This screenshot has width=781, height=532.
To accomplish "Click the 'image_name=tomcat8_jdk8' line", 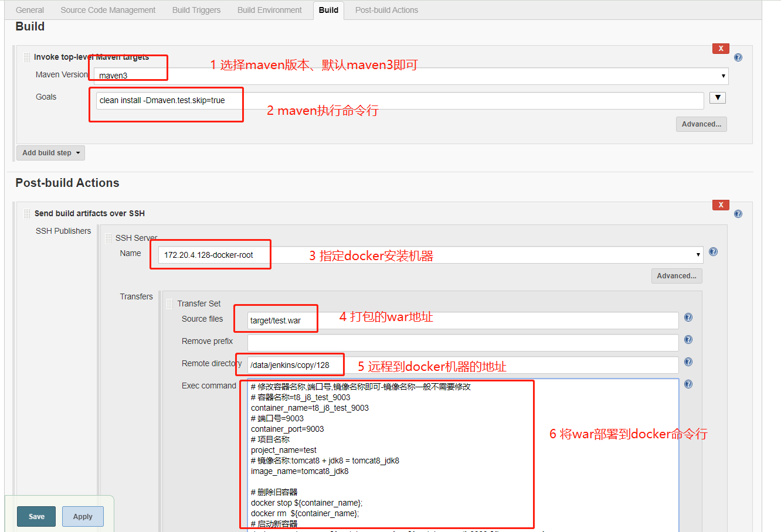I will tap(300, 471).
